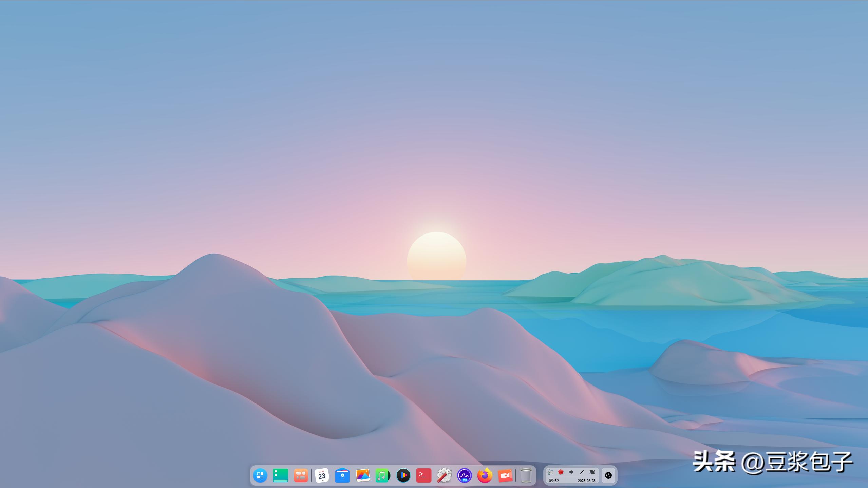Open the Control Center settings

pos(444,475)
